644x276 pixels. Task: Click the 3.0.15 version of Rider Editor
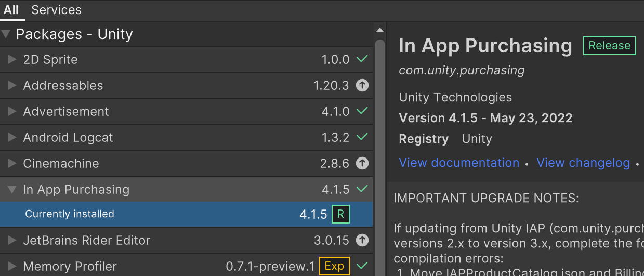click(x=332, y=241)
